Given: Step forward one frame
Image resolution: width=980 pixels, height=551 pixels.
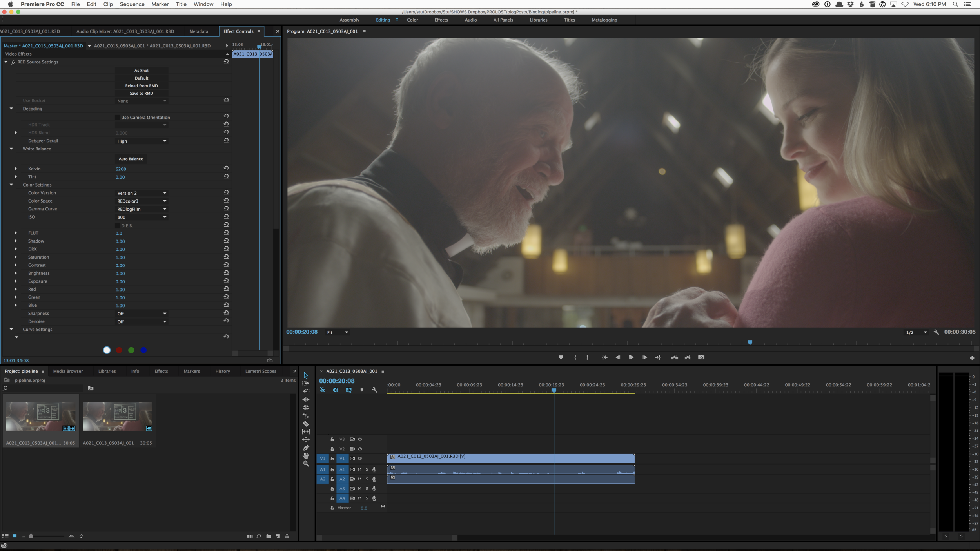Looking at the screenshot, I should [x=644, y=357].
